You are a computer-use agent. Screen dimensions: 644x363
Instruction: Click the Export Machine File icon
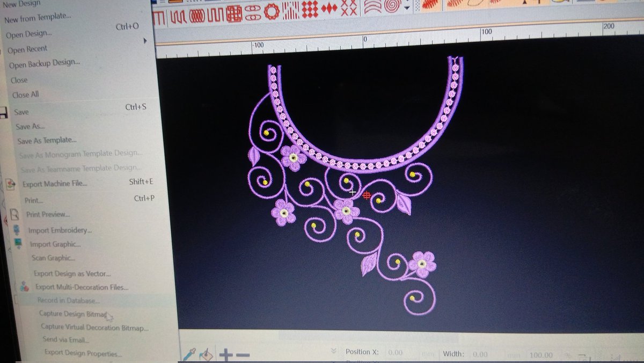tap(11, 184)
